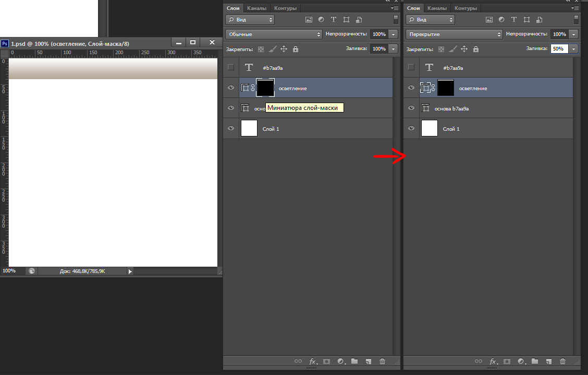
Task: Create new layer under Обычные-mode panel
Action: pos(368,361)
